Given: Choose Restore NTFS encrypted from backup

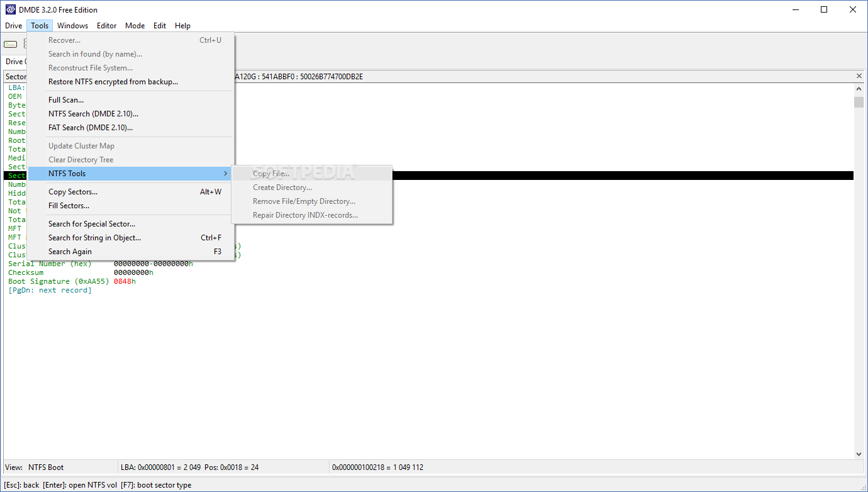Looking at the screenshot, I should click(x=131, y=82).
